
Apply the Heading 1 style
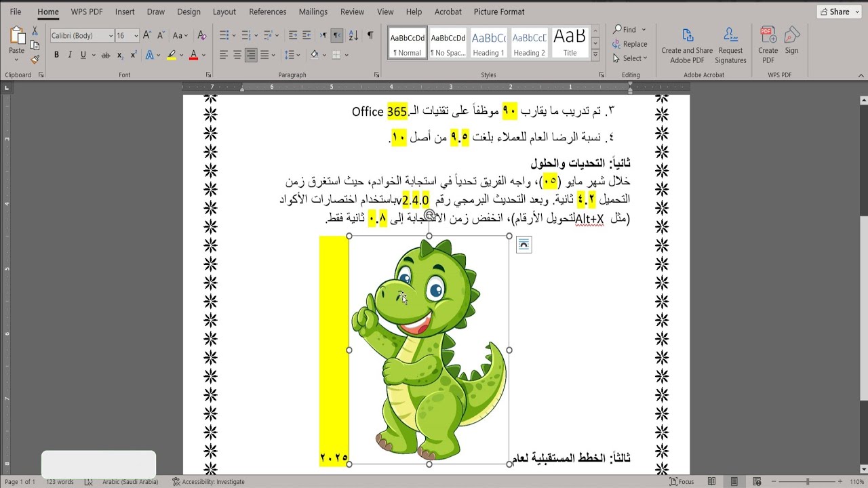pos(488,43)
